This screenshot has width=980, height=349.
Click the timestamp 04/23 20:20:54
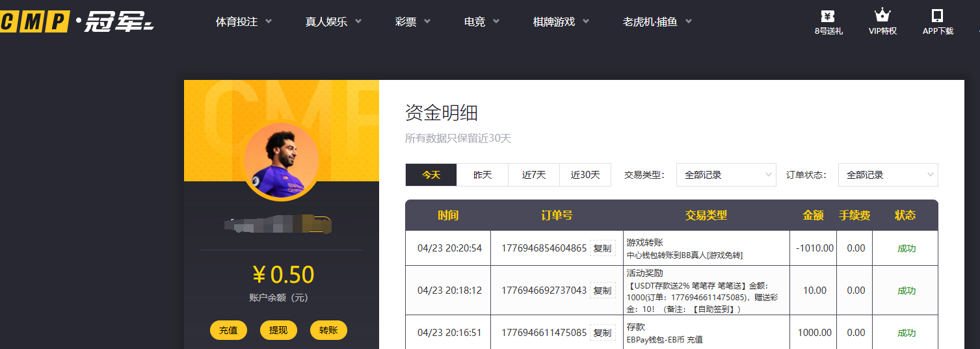coord(449,248)
